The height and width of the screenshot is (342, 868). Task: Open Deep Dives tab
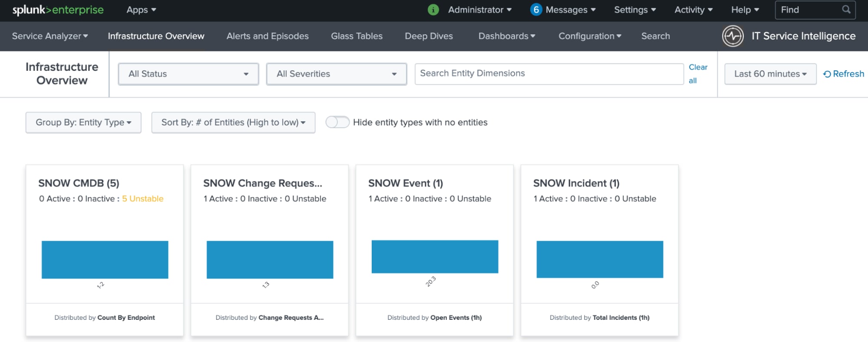(x=429, y=36)
